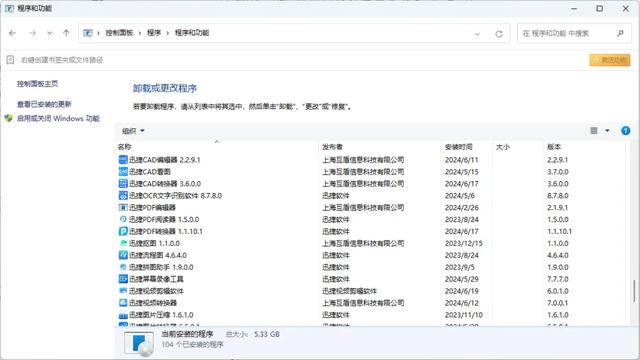640x360 pixels.
Task: Expand the chevron before 控制面板 in the breadcrumb
Action: pyautogui.click(x=98, y=33)
